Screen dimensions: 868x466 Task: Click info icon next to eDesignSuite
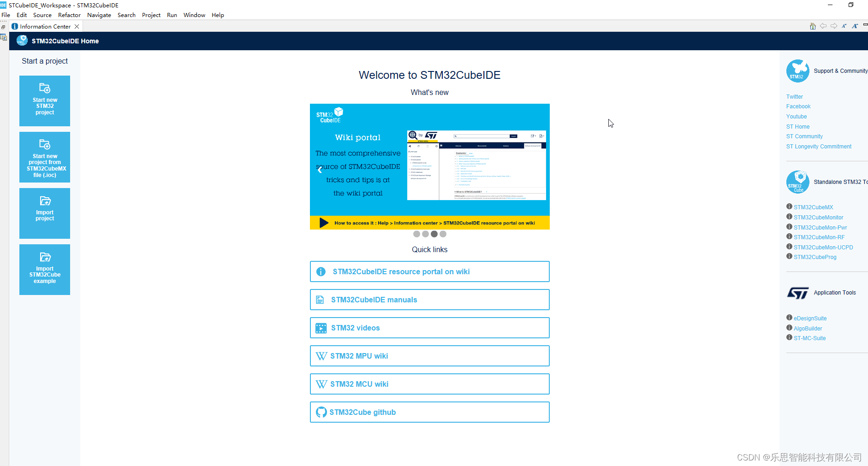coord(789,318)
